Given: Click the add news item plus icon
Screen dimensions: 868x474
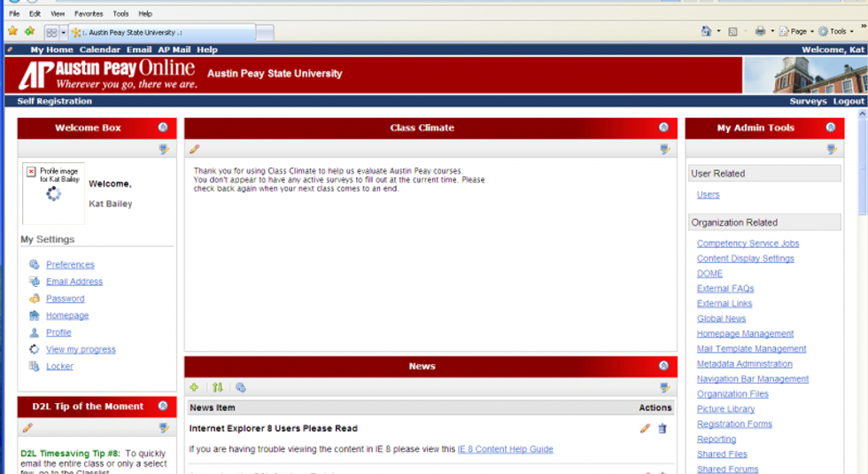Looking at the screenshot, I should coord(195,388).
